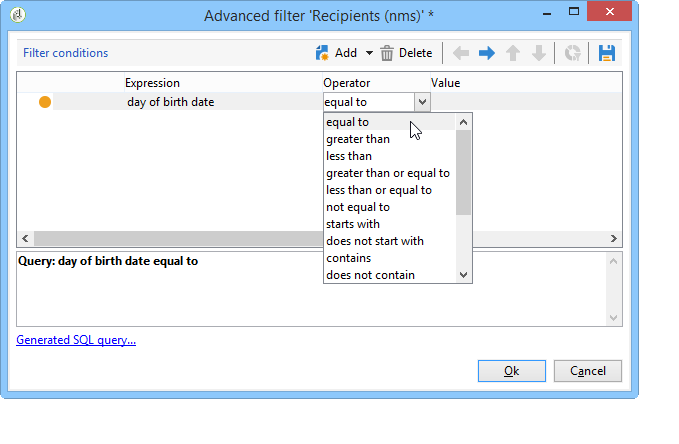Click the save filter floppy icon
The width and height of the screenshot is (679, 444).
[x=606, y=53]
